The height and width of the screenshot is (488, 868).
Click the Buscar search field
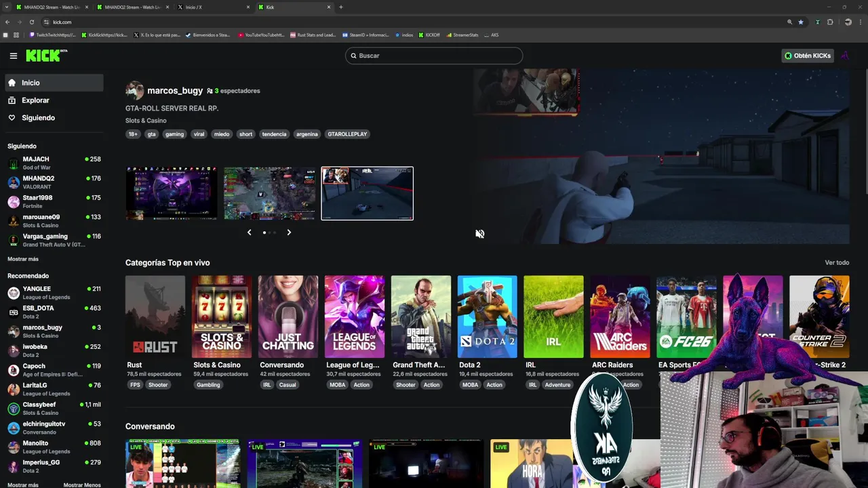coord(433,56)
